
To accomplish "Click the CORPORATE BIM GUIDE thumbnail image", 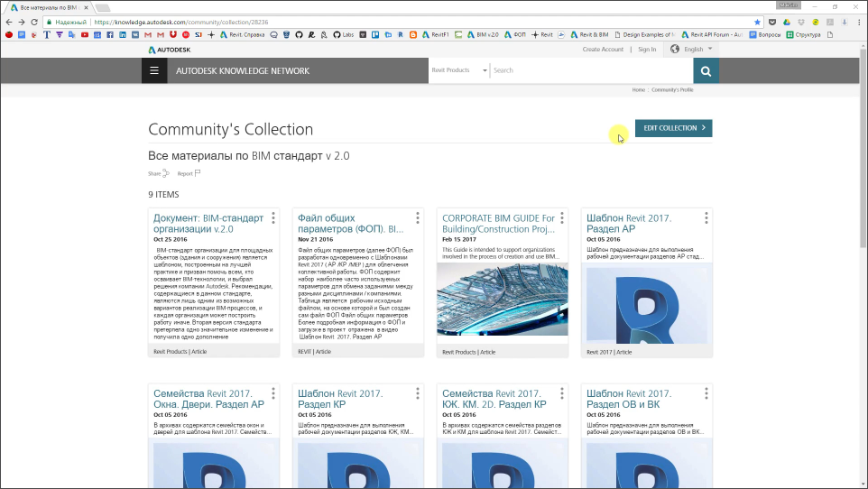I will (x=502, y=299).
